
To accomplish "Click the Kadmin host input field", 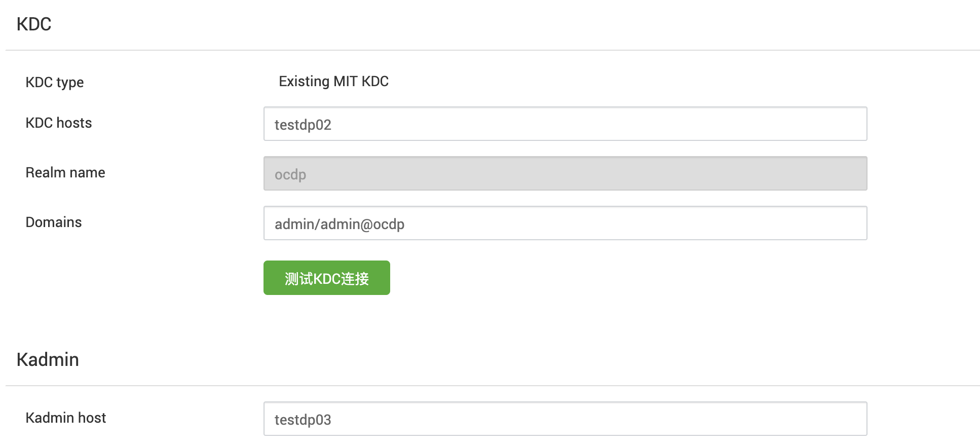I will pyautogui.click(x=565, y=419).
